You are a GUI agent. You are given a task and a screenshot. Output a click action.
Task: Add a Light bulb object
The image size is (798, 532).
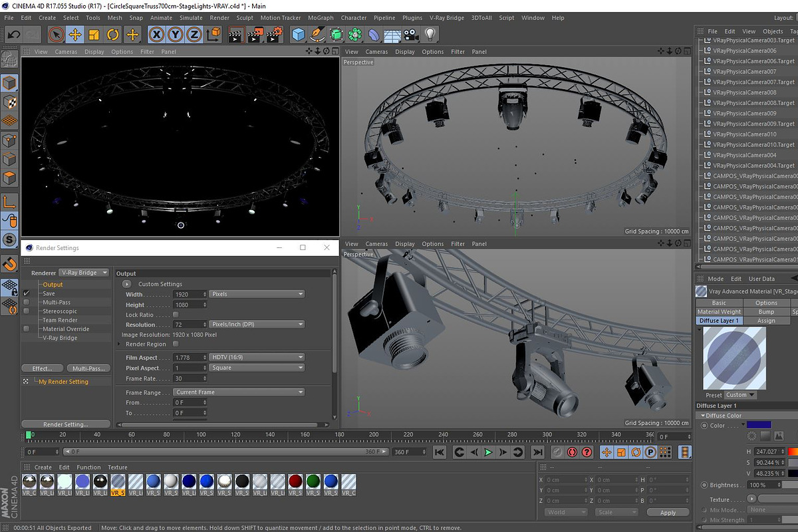(x=430, y=34)
